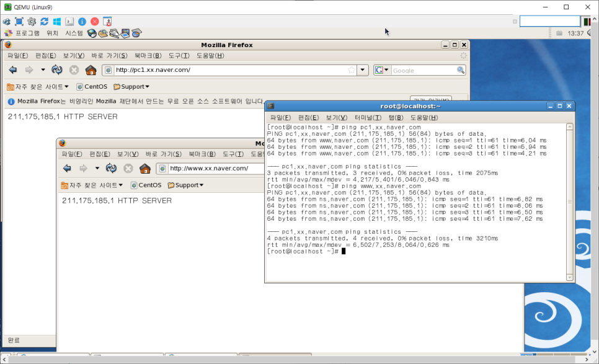Expand 자주 찾은 사이트 bookmarks in pc1 Firefox window
The width and height of the screenshot is (599, 364).
pyautogui.click(x=38, y=87)
